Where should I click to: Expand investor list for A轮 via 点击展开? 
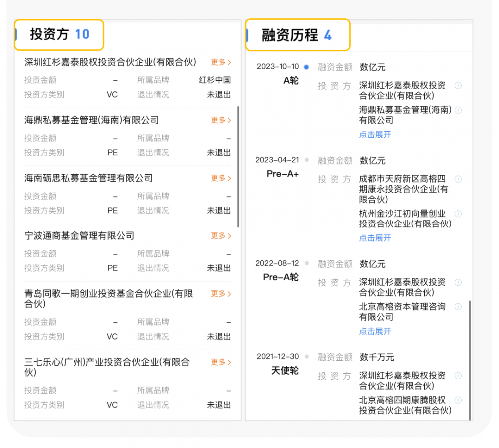coord(375,135)
